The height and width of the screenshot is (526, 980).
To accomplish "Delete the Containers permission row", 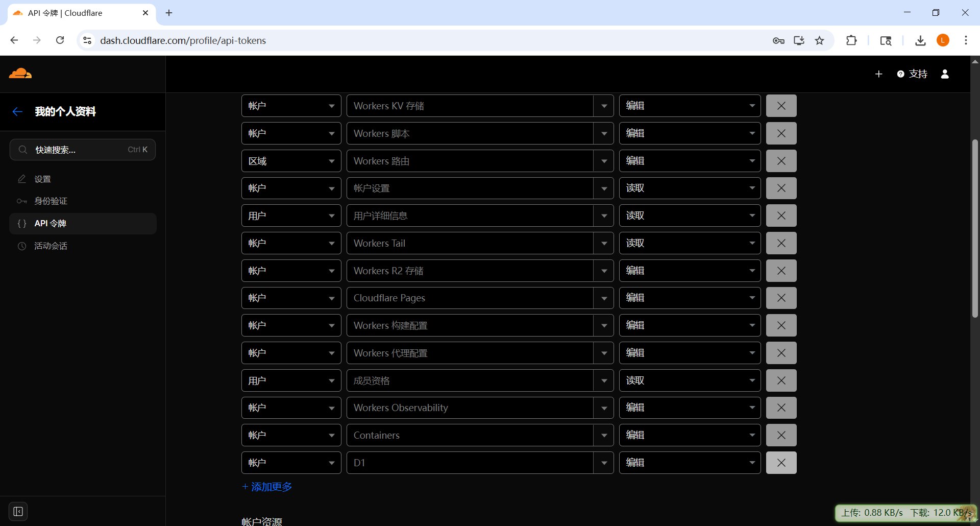I will pos(781,435).
